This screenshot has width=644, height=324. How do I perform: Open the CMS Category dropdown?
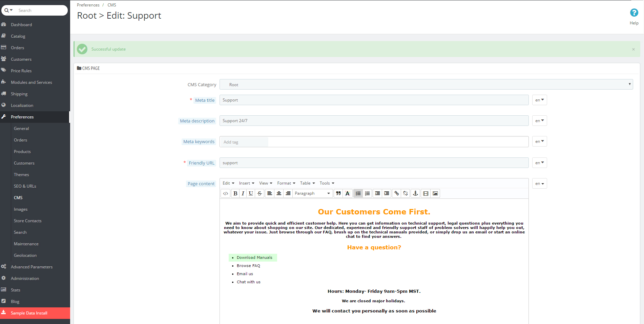pos(426,84)
